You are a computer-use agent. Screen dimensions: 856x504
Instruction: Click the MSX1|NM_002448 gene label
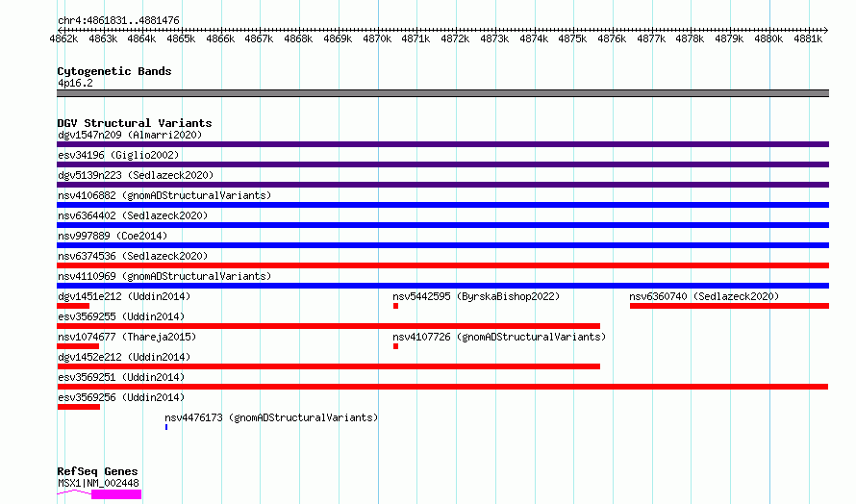pyautogui.click(x=99, y=483)
